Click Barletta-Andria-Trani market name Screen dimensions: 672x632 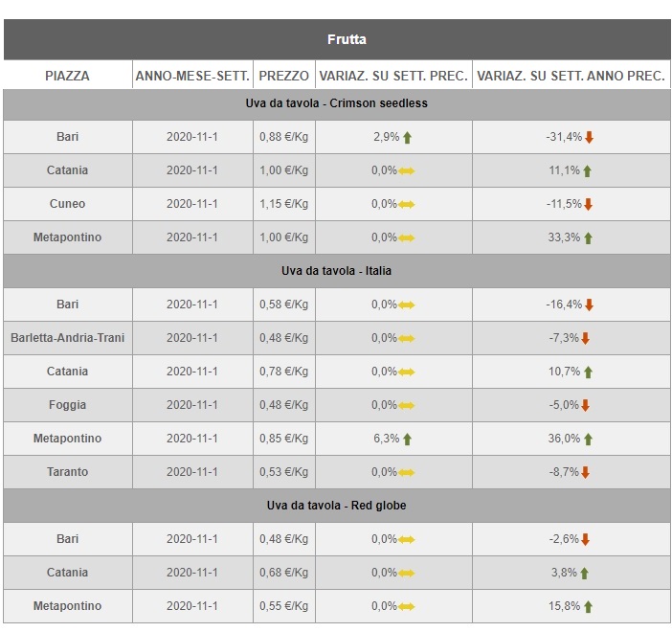click(67, 338)
